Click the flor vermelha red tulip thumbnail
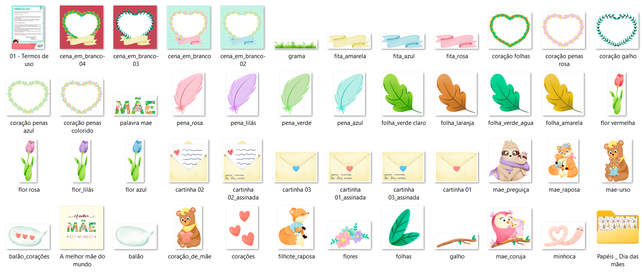The width and height of the screenshot is (644, 276). [x=617, y=94]
